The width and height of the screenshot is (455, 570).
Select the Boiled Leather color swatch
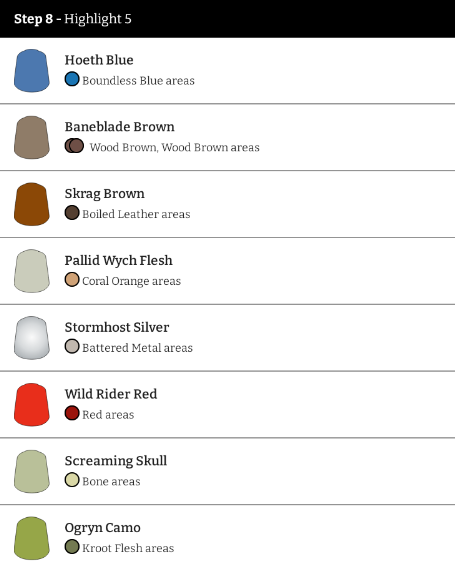(x=72, y=213)
